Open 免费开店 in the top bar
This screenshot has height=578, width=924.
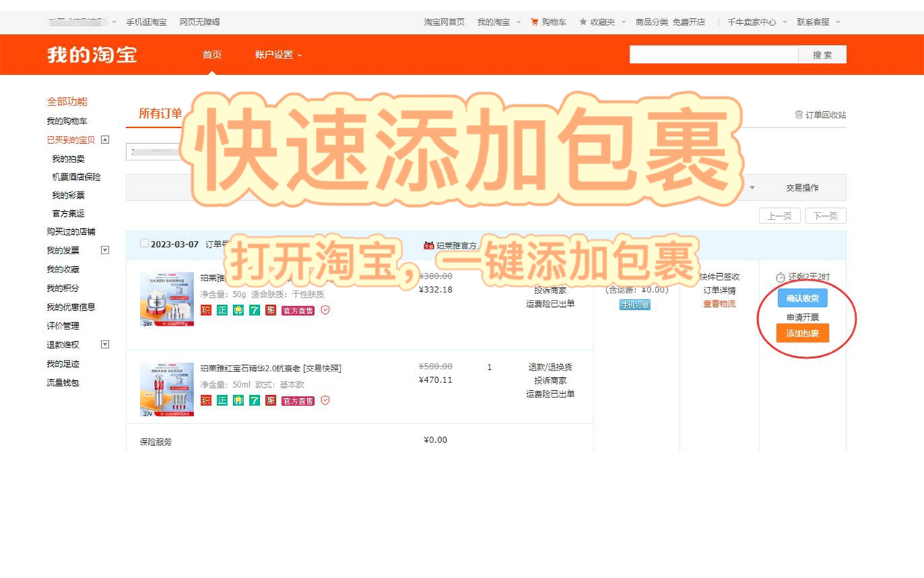[x=689, y=22]
